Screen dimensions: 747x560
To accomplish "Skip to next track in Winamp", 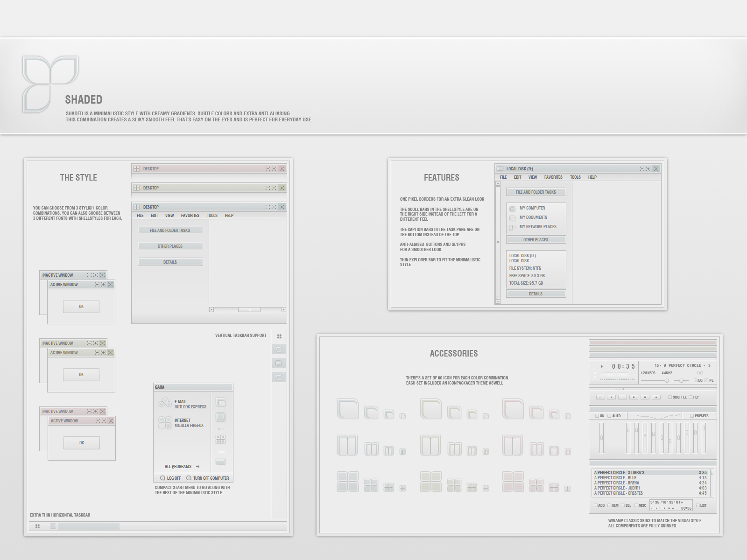I will (645, 397).
